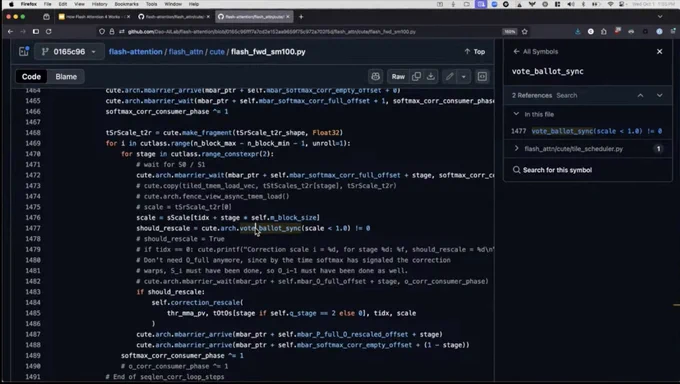Collapse the 'In this file' section
This screenshot has height=384, width=680.
516,114
